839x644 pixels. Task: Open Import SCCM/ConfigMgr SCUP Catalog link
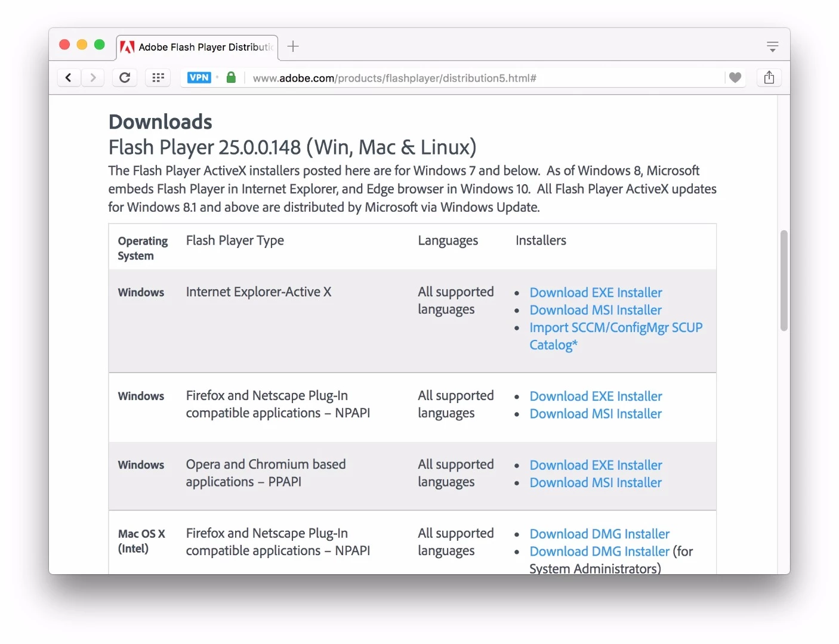click(616, 336)
